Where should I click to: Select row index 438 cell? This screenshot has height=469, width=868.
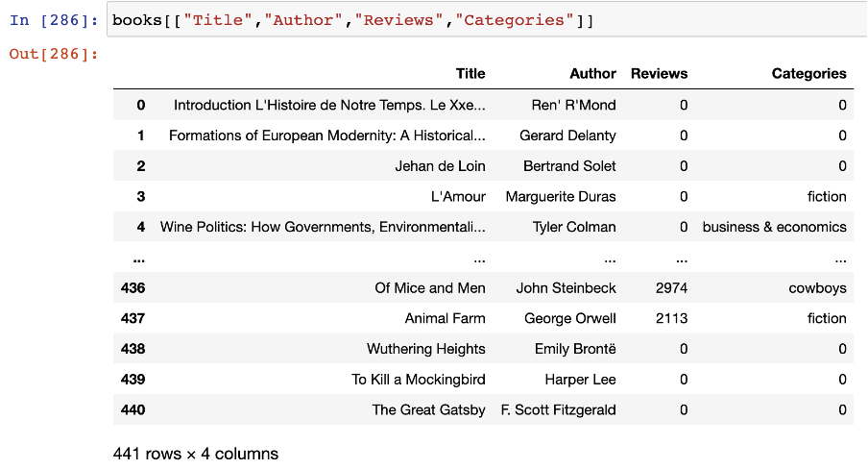[x=133, y=349]
